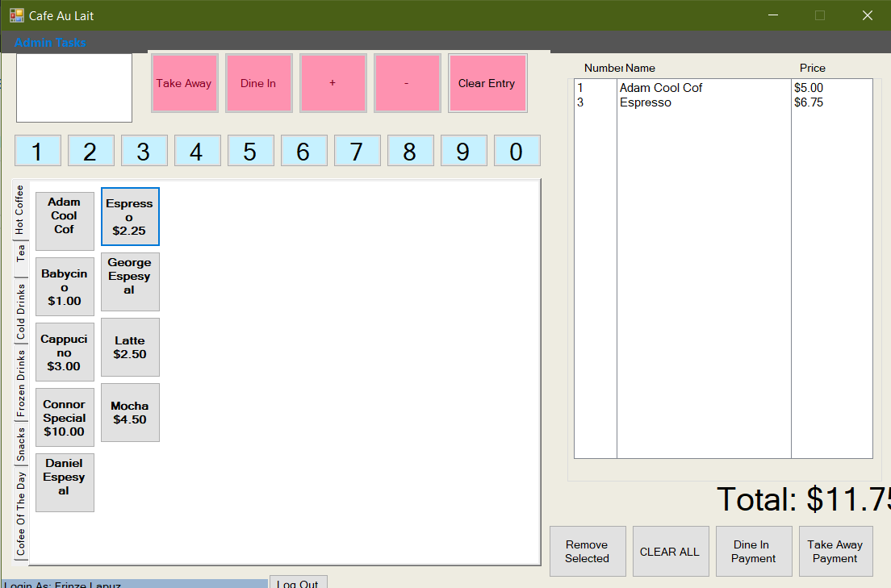Select the Mocha $4.50 item
This screenshot has height=588, width=891.
(x=129, y=412)
